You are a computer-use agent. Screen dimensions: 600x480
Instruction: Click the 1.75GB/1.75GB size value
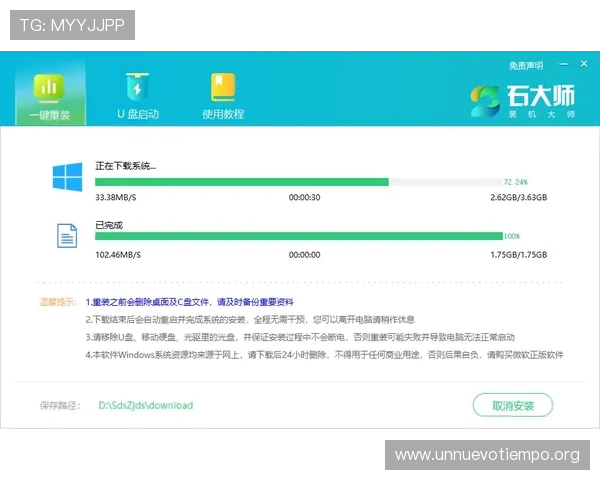pyautogui.click(x=519, y=255)
